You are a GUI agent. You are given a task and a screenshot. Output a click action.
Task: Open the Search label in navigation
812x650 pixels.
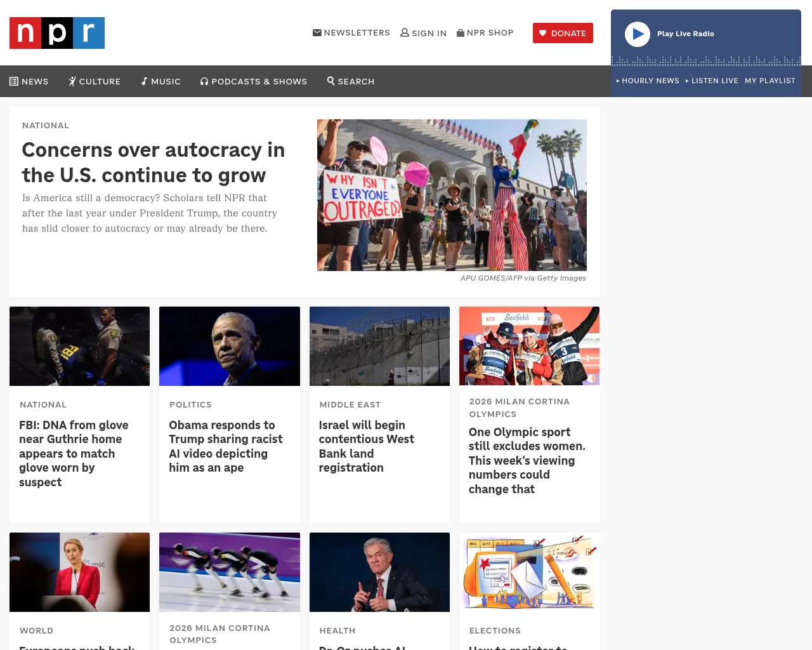[356, 81]
